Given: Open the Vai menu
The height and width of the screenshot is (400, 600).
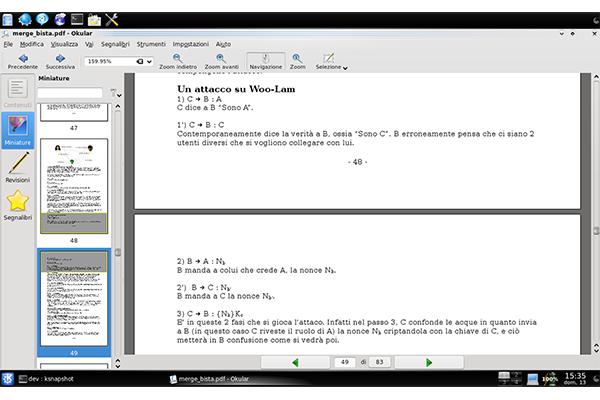Looking at the screenshot, I should pyautogui.click(x=89, y=44).
